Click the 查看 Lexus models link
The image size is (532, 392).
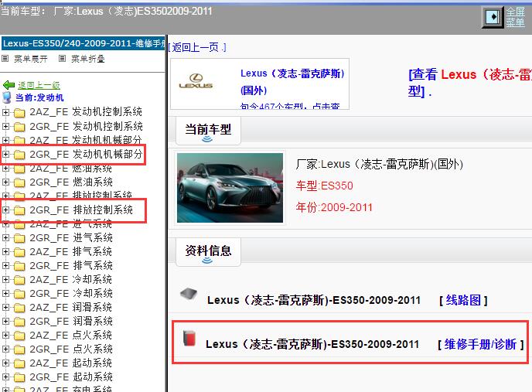tap(470, 83)
